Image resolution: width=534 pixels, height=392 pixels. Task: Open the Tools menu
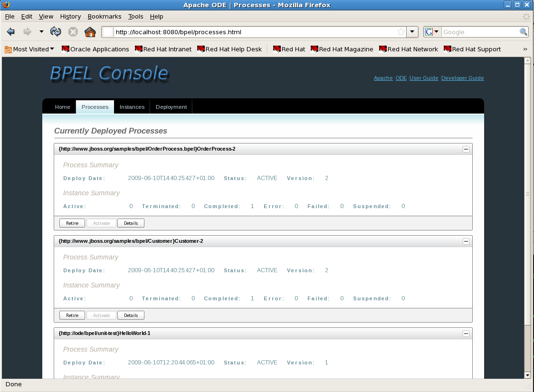(135, 16)
